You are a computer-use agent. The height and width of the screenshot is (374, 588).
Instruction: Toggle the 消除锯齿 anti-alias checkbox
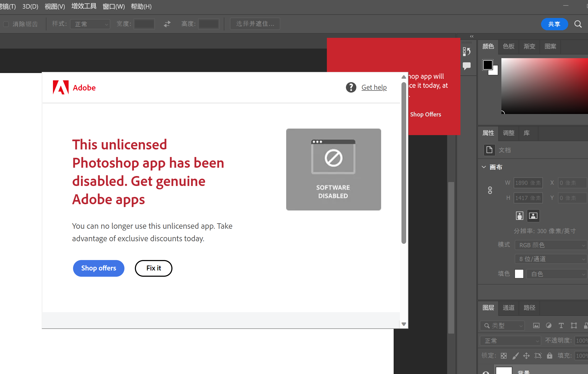pyautogui.click(x=6, y=24)
